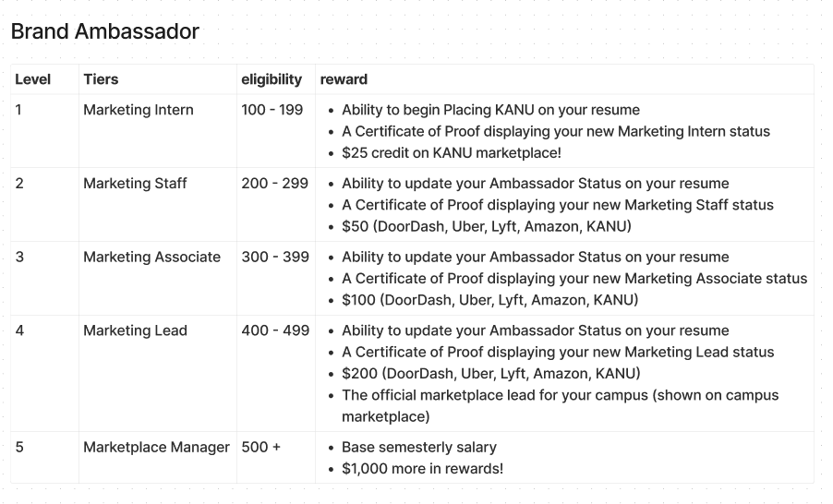Click the official marketplace lead bullet text
Screen dimensions: 833x504
pyautogui.click(x=560, y=395)
